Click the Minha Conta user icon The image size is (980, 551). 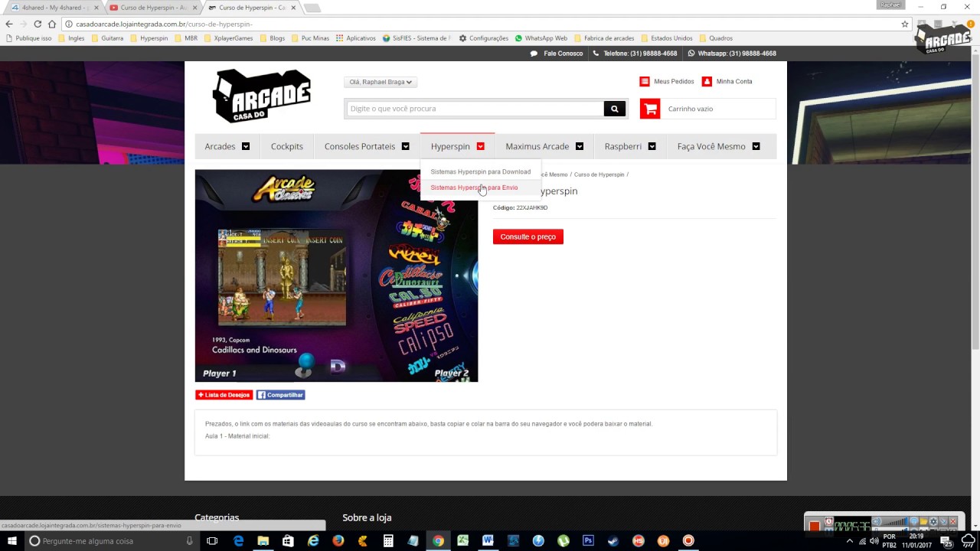click(707, 81)
